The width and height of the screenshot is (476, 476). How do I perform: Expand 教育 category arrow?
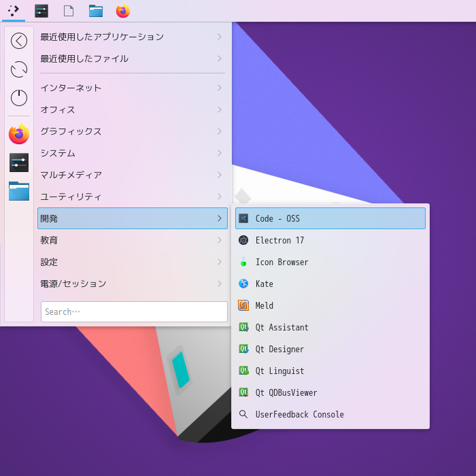tap(220, 240)
